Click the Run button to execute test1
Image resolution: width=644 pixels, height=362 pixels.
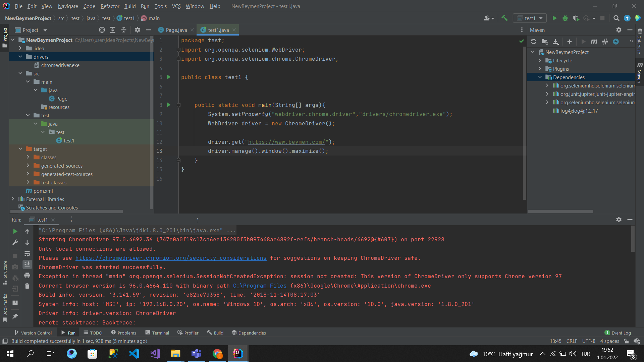coord(555,18)
